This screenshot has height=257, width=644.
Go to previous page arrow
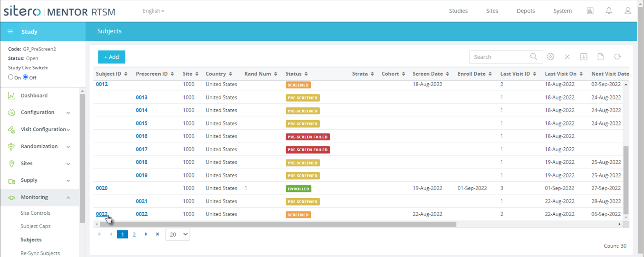(111, 234)
